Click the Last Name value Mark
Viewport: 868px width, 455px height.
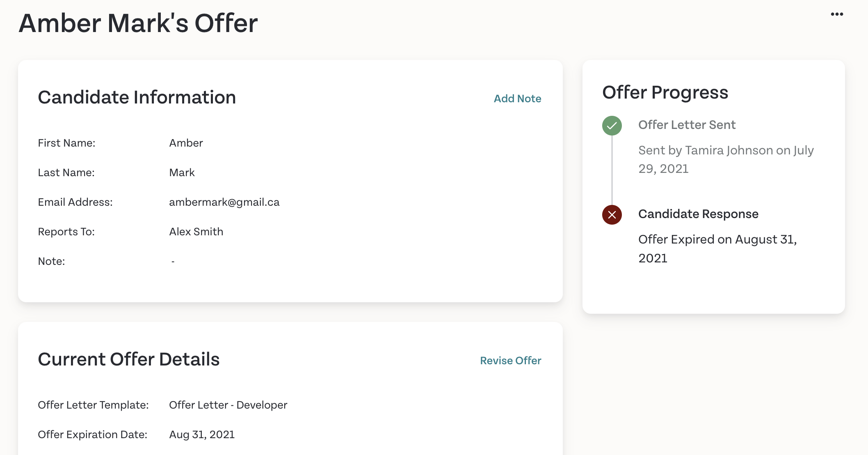click(182, 172)
